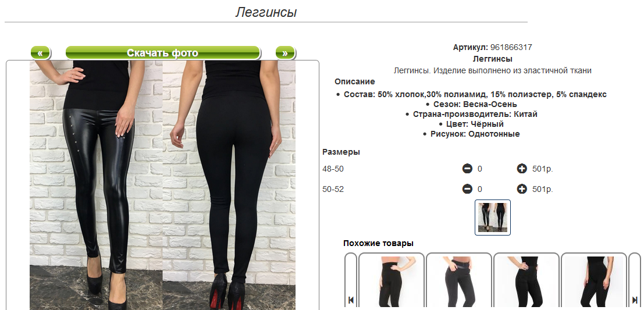Click the 501р. price for size 50-52
The image size is (644, 310).
pos(543,189)
